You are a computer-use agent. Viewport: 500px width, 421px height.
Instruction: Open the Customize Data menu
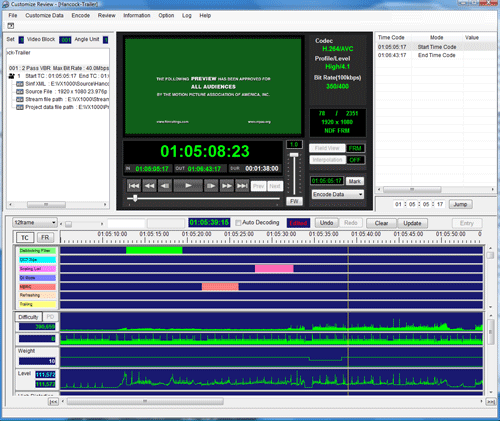44,15
